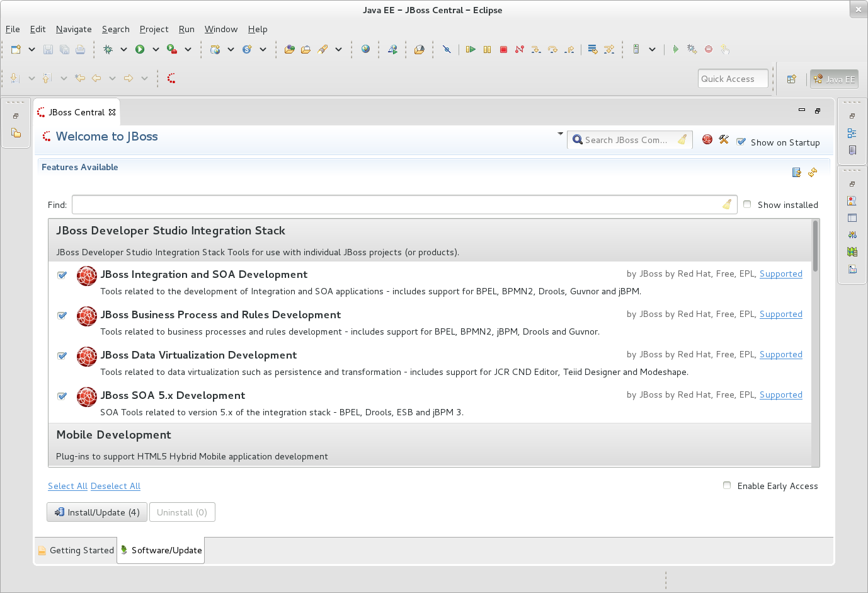Click the JBoss preferences tools icon
This screenshot has height=593, width=868.
724,139
